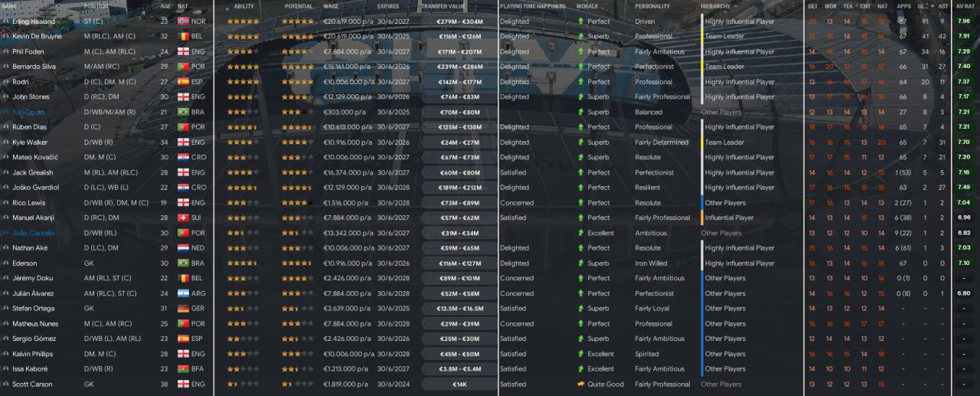
Task: Sort by the Wage column header
Action: point(331,6)
